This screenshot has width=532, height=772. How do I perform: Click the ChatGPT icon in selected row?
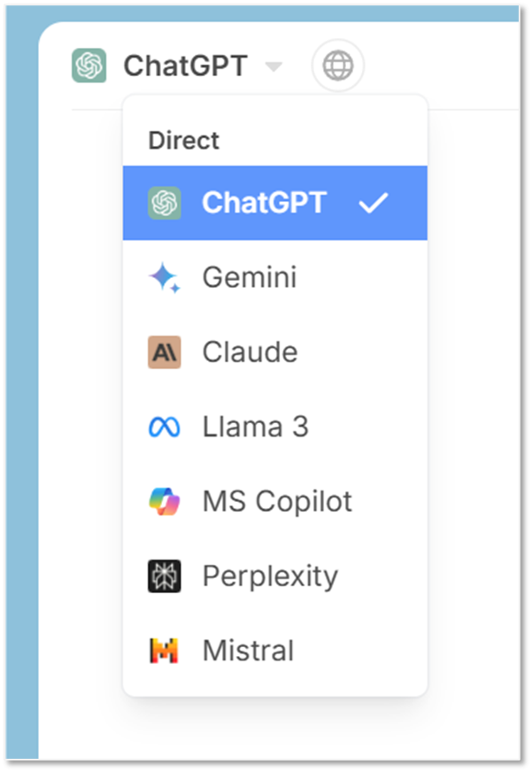tap(165, 203)
